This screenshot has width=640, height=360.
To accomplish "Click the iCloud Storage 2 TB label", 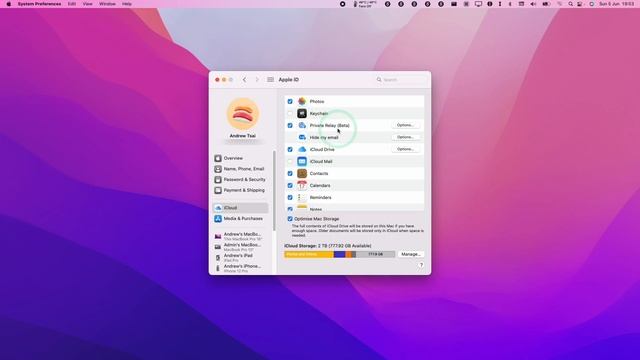I will point(328,246).
